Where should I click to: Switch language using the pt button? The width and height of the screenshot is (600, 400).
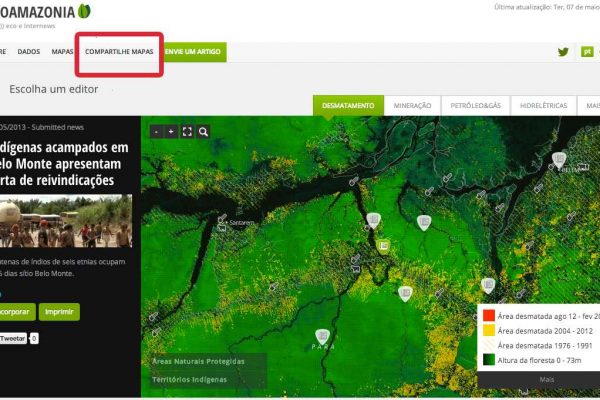click(x=587, y=52)
